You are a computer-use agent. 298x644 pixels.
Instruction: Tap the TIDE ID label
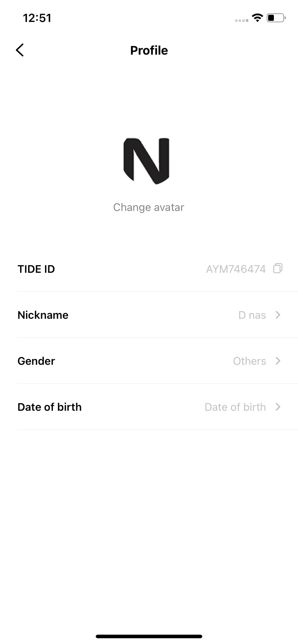(x=36, y=269)
